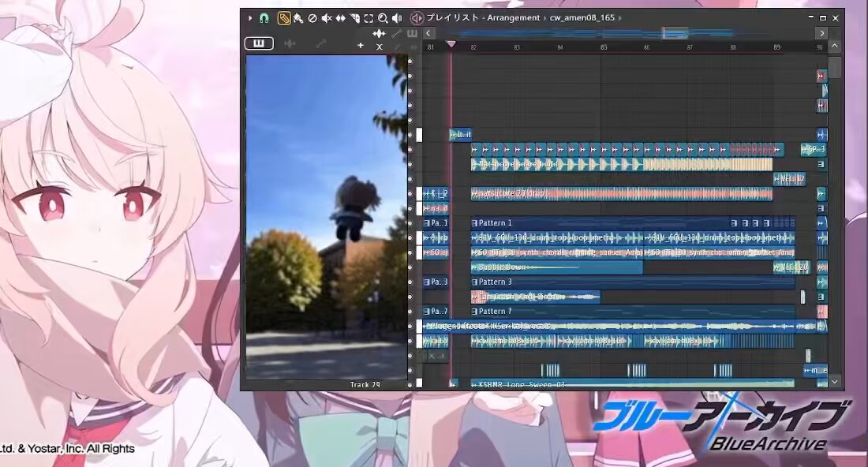This screenshot has height=467, width=868.
Task: Select the Slice tool
Action: pyautogui.click(x=354, y=18)
